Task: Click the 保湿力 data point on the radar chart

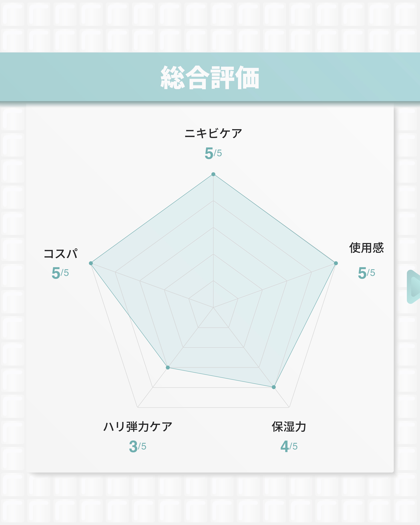Action: (x=274, y=387)
